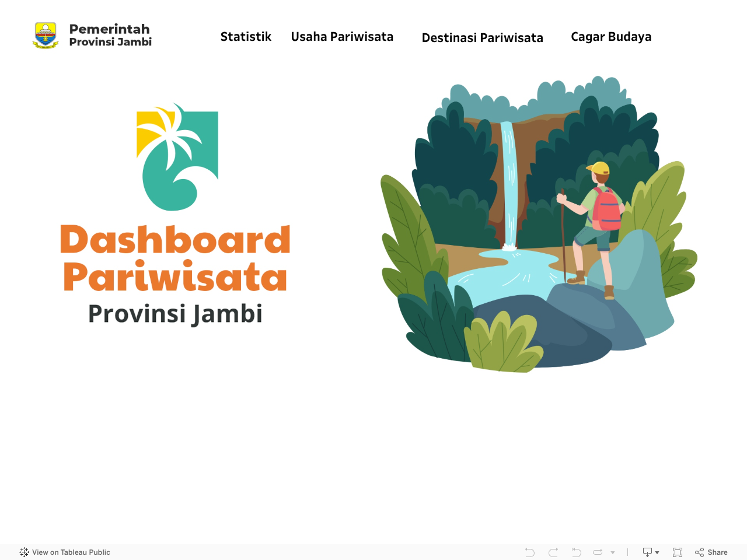The height and width of the screenshot is (560, 747).
Task: Click the Provinsi Jambi subtitle text
Action: click(175, 314)
